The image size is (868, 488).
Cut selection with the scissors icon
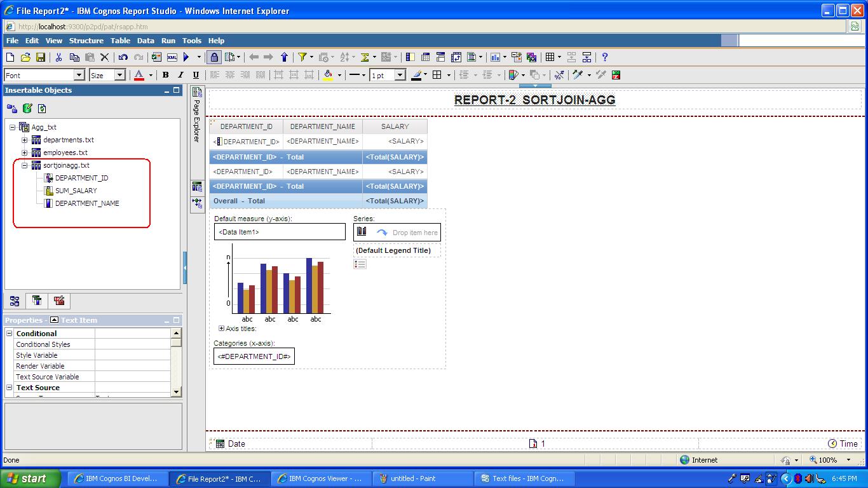click(x=58, y=57)
